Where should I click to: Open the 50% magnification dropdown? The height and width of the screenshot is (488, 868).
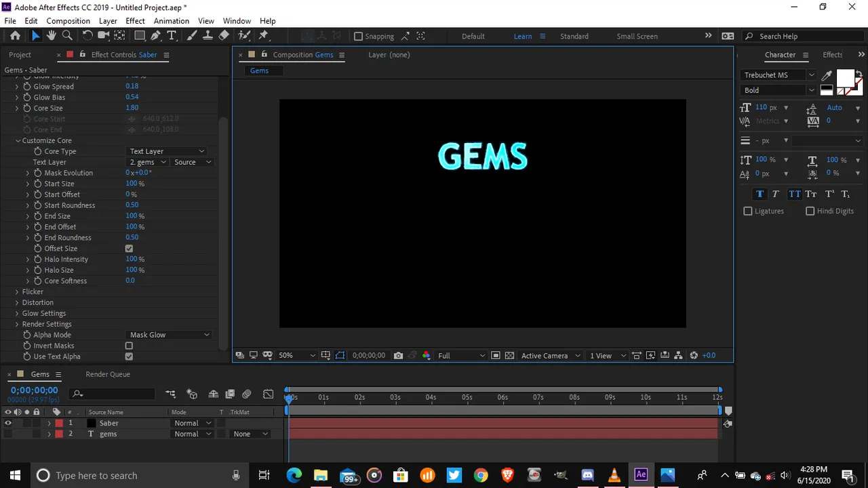pyautogui.click(x=297, y=355)
